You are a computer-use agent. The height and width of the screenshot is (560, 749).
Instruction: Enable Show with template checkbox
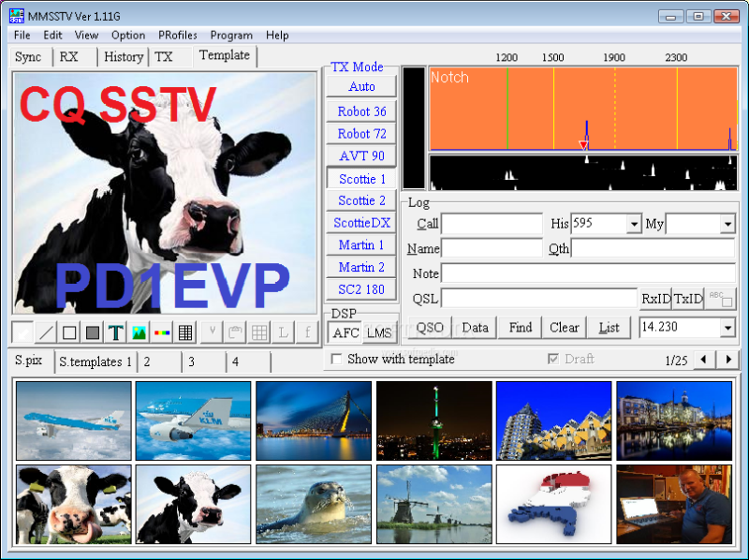coord(336,359)
